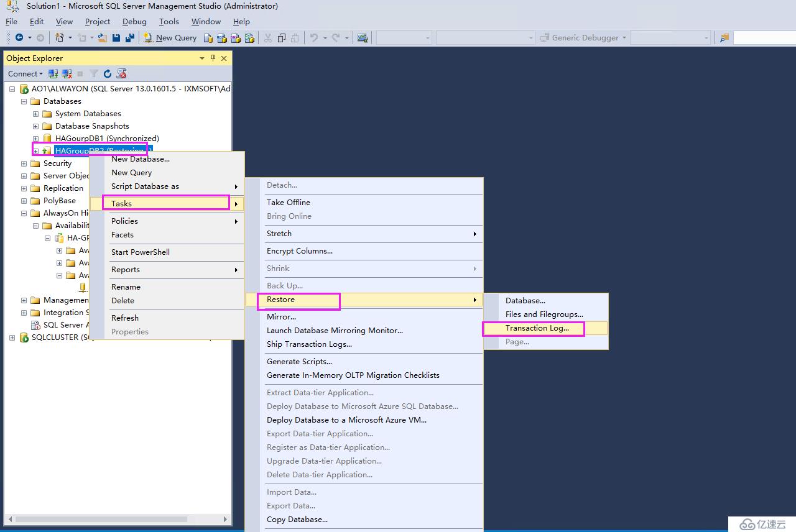Expand the Database Snapshots folder
This screenshot has height=532, width=796.
(x=35, y=126)
